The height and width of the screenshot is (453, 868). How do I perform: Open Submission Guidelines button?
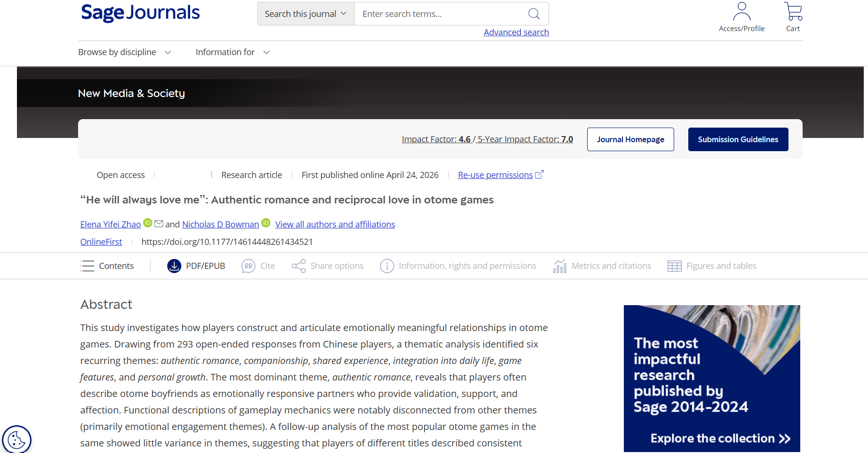pos(738,139)
